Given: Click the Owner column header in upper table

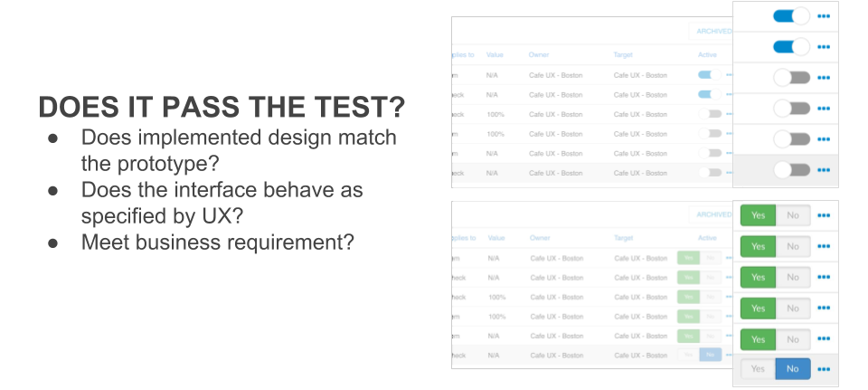Looking at the screenshot, I should click(x=539, y=55).
